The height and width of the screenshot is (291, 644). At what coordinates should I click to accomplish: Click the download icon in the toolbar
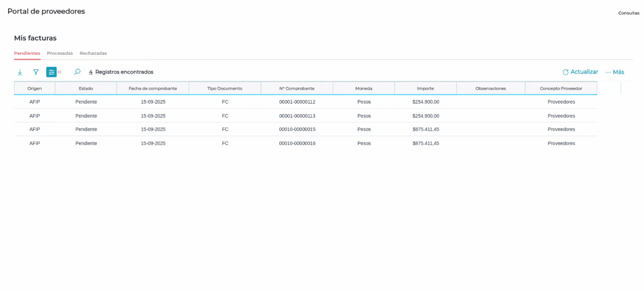click(20, 72)
